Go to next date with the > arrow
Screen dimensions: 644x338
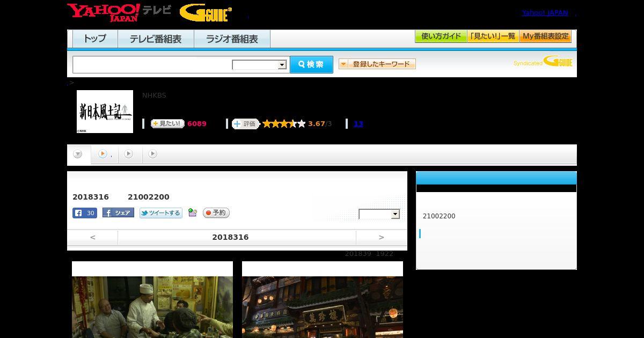click(382, 237)
